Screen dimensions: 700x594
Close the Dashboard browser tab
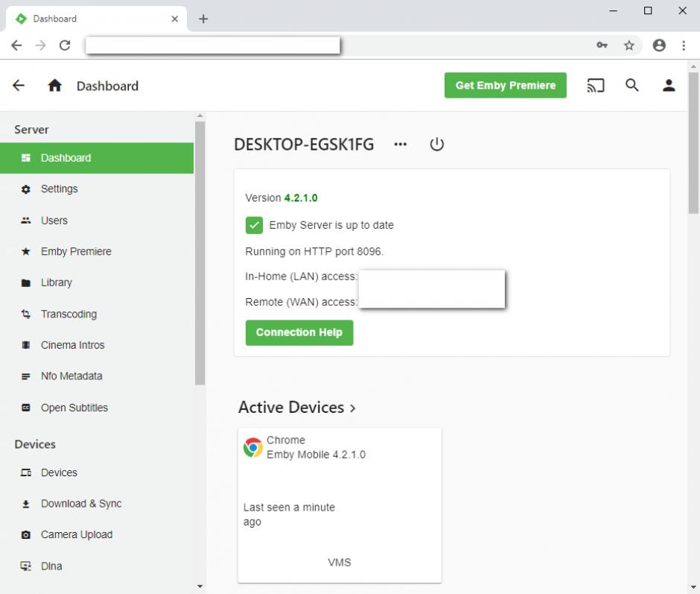(174, 19)
